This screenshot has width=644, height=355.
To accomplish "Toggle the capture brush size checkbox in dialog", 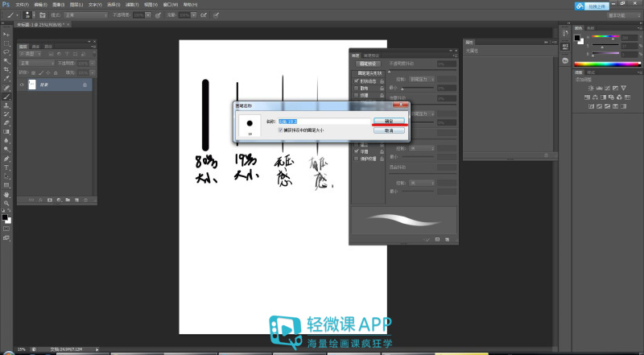I will coord(281,130).
